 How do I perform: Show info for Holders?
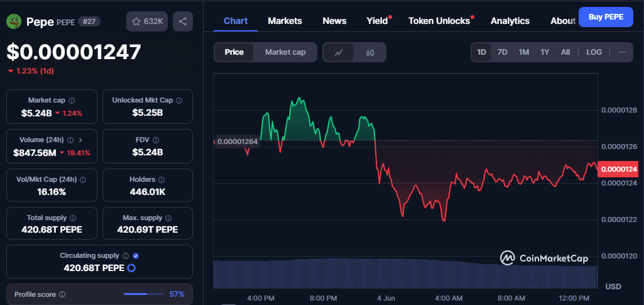pos(161,180)
